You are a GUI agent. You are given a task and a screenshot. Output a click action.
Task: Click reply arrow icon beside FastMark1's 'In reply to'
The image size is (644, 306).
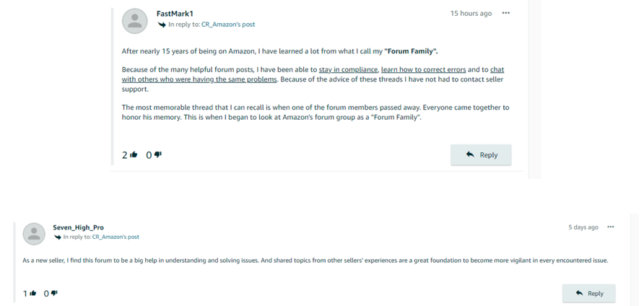(162, 25)
